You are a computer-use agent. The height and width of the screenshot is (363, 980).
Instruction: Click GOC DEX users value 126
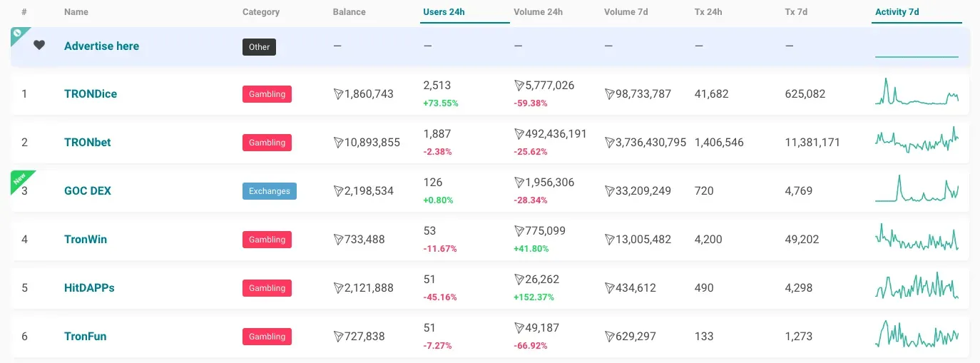click(432, 183)
